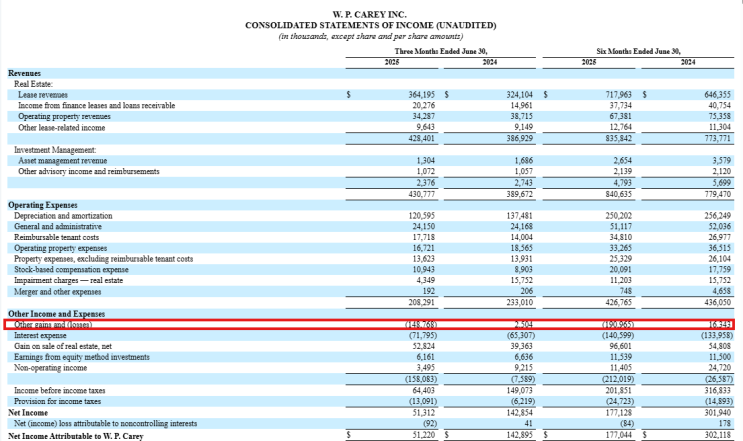Click the Other Income and Expenses heading
This screenshot has width=743, height=441.
click(56, 314)
